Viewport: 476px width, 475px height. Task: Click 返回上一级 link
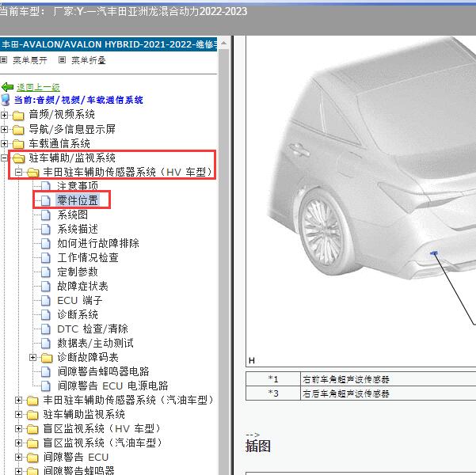coord(38,87)
